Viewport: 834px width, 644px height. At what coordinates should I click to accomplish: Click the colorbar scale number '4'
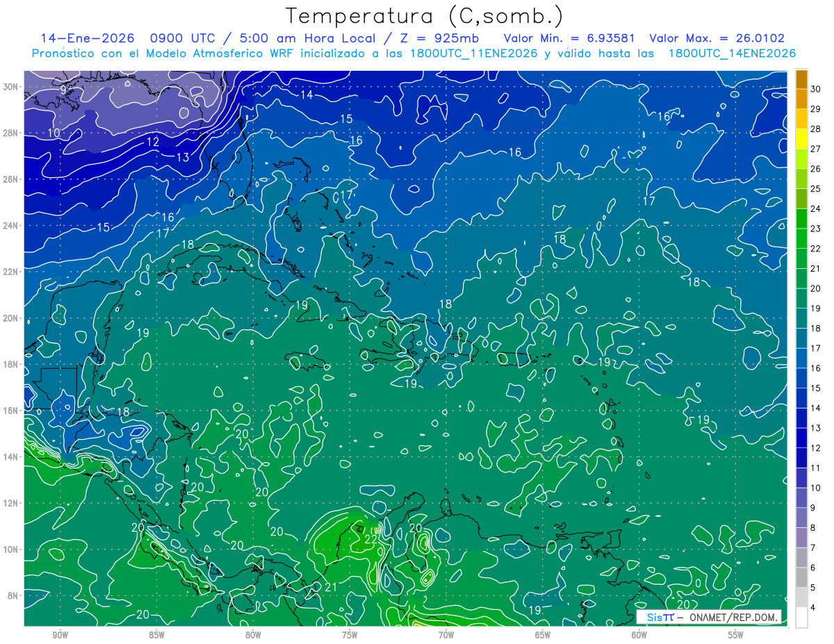point(813,608)
